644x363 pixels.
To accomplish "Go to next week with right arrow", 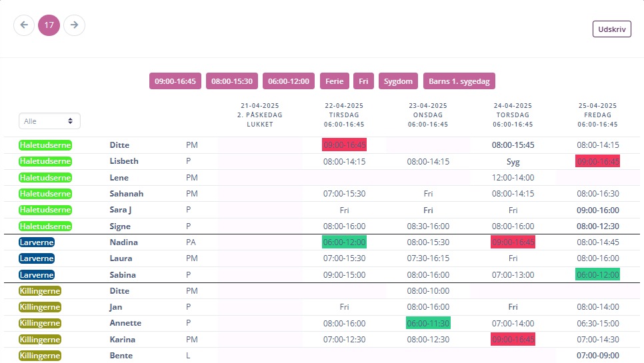I will [75, 25].
